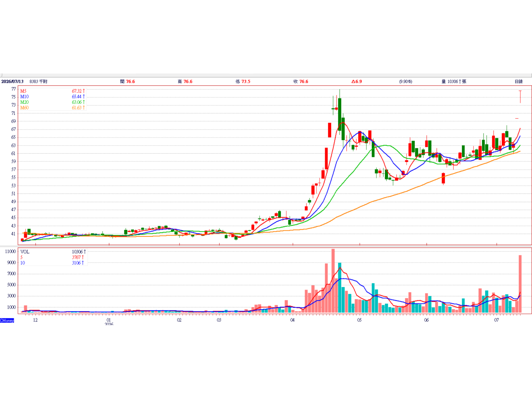Select the 日線 daily chart label
The image size is (532, 399).
518,81
